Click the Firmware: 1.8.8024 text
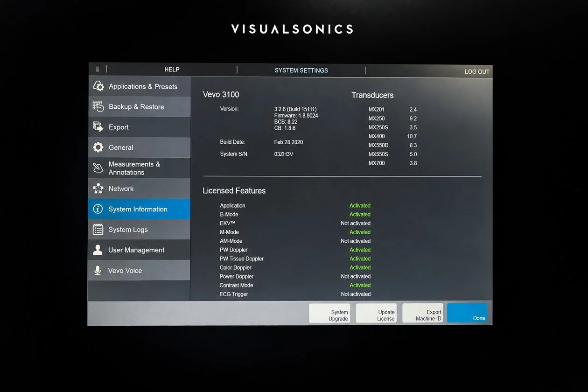 [x=296, y=115]
